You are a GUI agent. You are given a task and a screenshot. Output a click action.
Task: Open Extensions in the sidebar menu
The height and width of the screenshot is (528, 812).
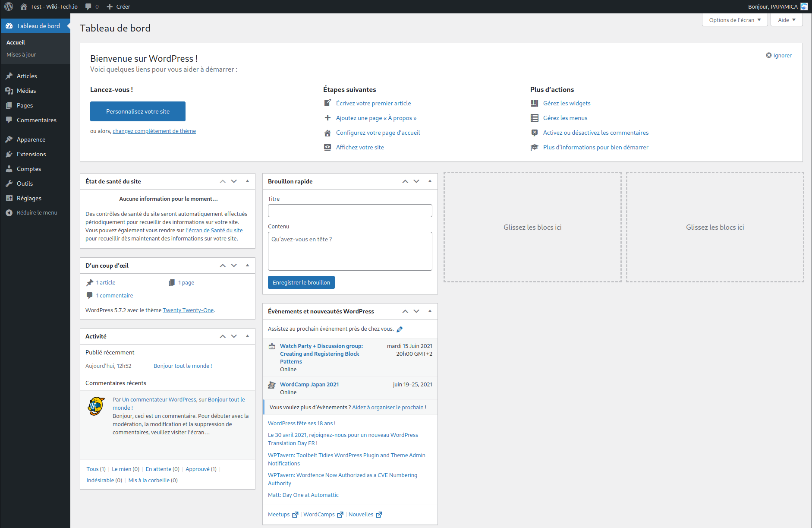[x=31, y=154]
